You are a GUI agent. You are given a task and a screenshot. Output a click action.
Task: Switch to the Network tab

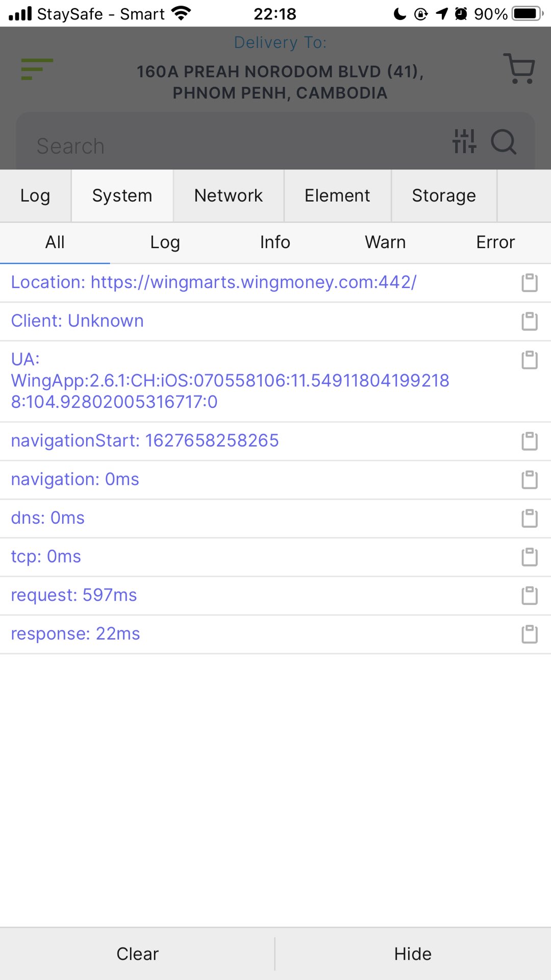229,196
